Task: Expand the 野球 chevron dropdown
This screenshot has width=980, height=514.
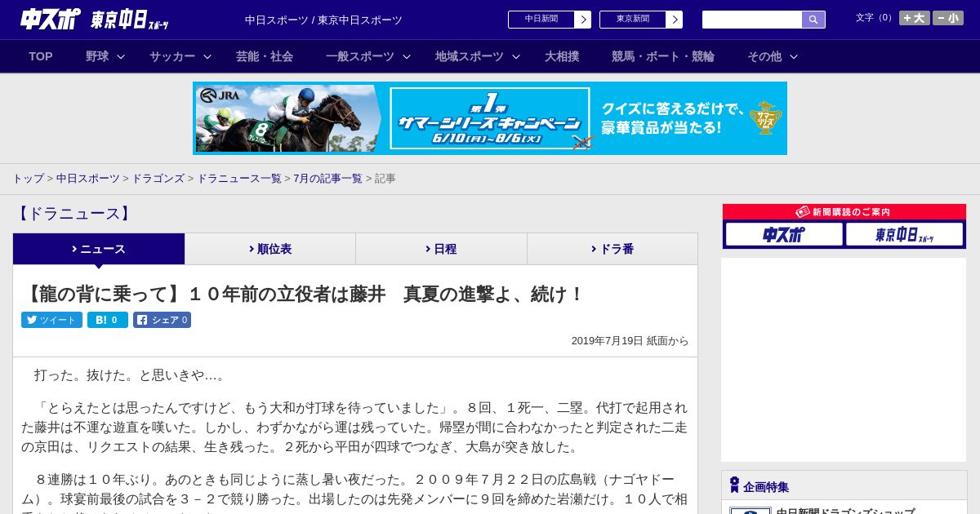Action: [x=121, y=57]
